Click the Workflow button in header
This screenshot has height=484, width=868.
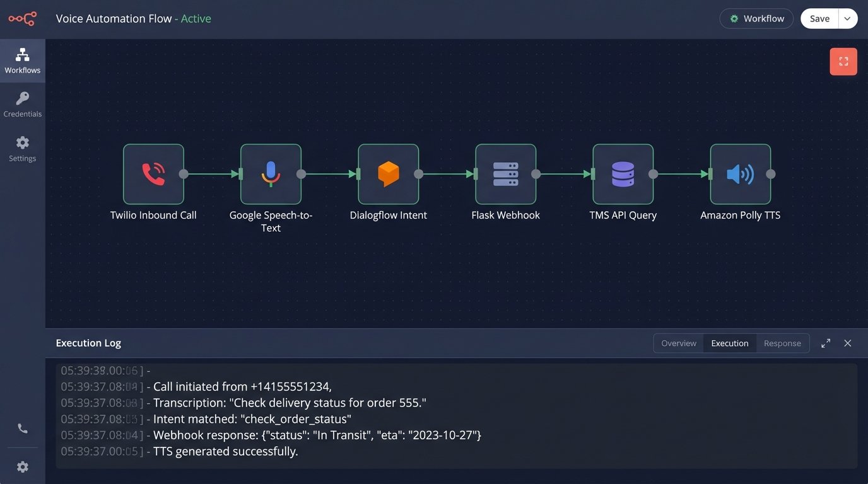tap(756, 19)
